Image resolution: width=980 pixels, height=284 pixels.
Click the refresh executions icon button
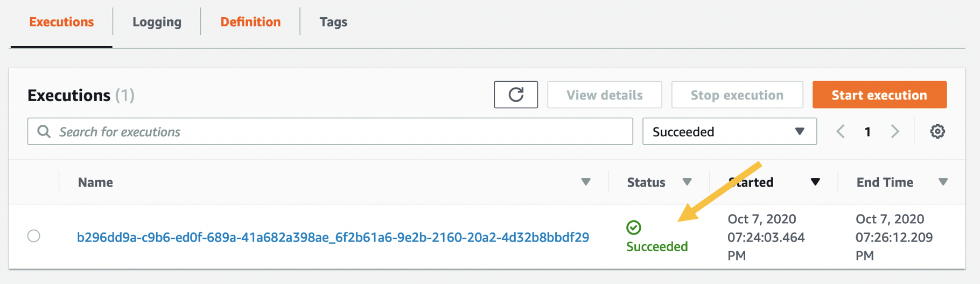tap(515, 95)
